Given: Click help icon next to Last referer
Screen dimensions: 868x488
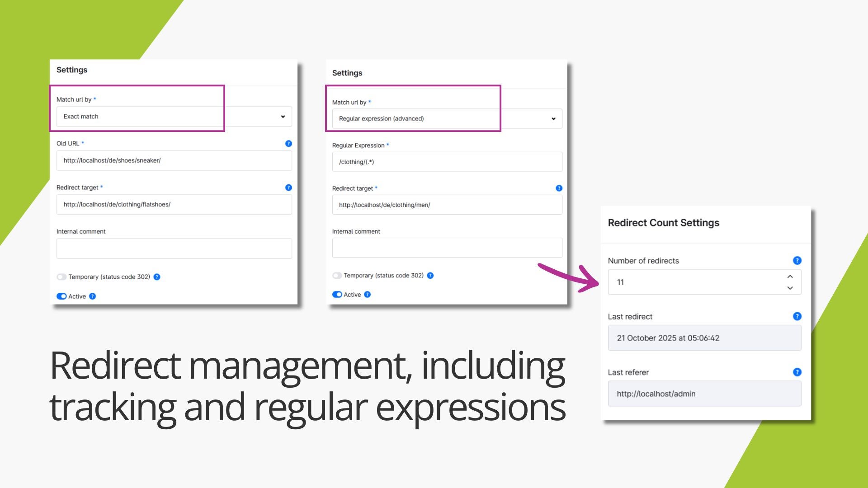Looking at the screenshot, I should (x=797, y=372).
